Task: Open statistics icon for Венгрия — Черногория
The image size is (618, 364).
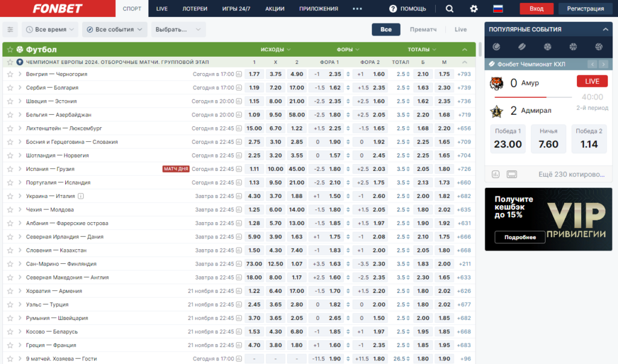Action: pyautogui.click(x=239, y=74)
